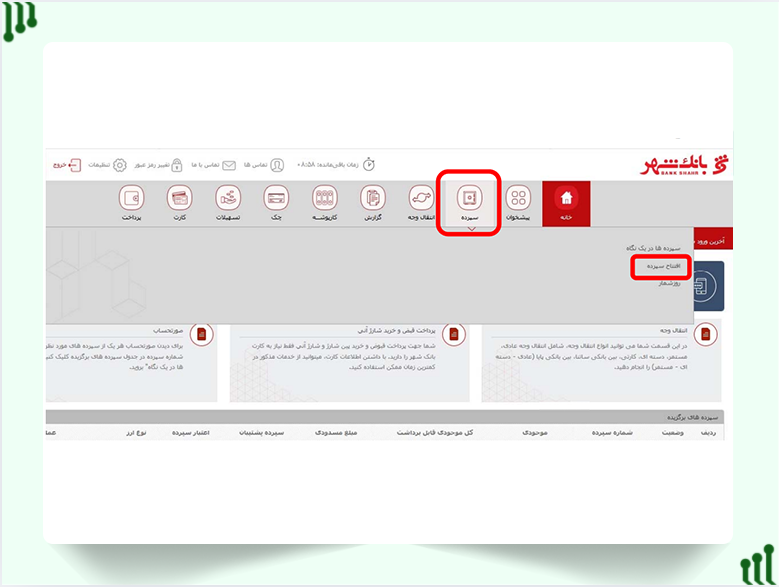
Task: Open the تسهیلات (Loans) icon
Action: (229, 199)
